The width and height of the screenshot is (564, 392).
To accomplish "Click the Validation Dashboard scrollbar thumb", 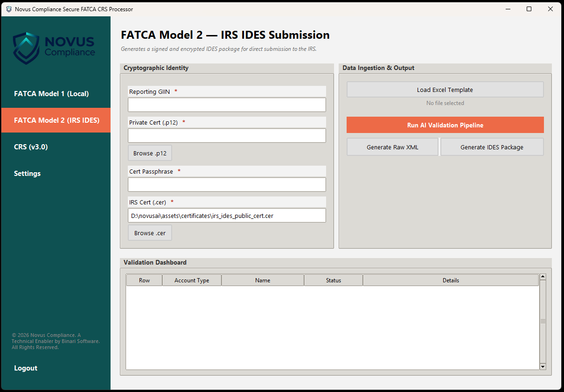I will [x=543, y=322].
